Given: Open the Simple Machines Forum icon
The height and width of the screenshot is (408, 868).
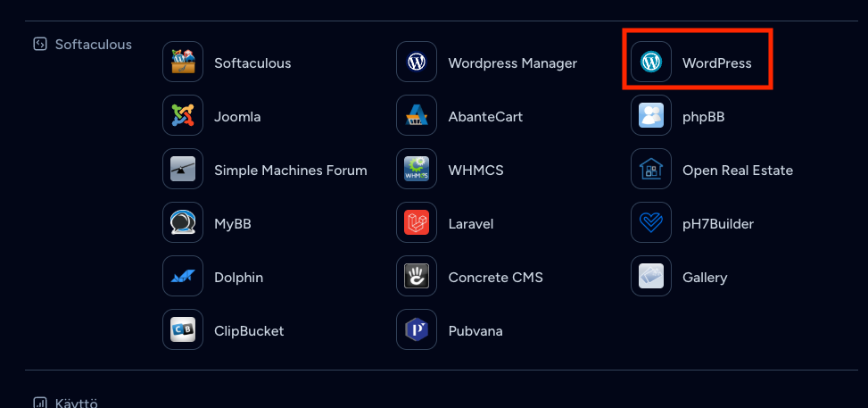Looking at the screenshot, I should [x=183, y=169].
